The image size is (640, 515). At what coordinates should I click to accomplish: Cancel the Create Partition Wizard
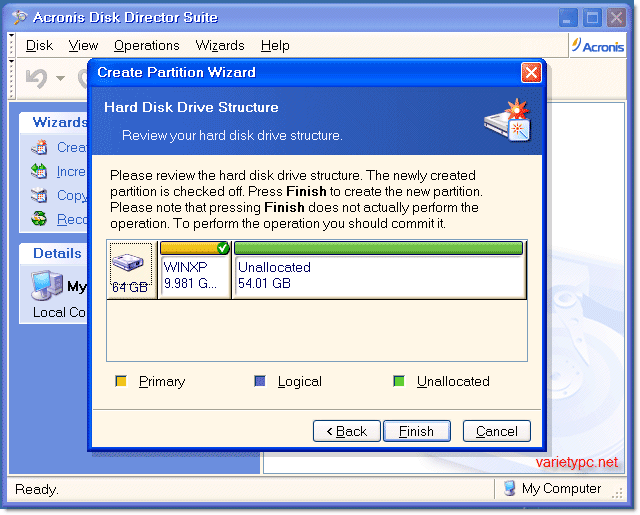[x=497, y=431]
